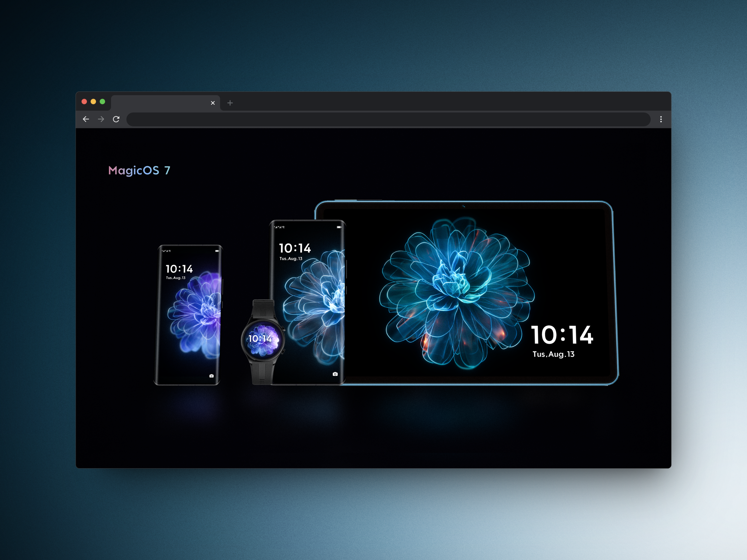Click the yellow minimize traffic light

pyautogui.click(x=93, y=101)
